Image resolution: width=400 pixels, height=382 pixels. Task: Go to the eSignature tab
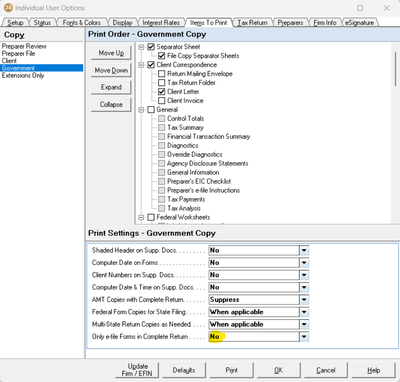pyautogui.click(x=359, y=23)
